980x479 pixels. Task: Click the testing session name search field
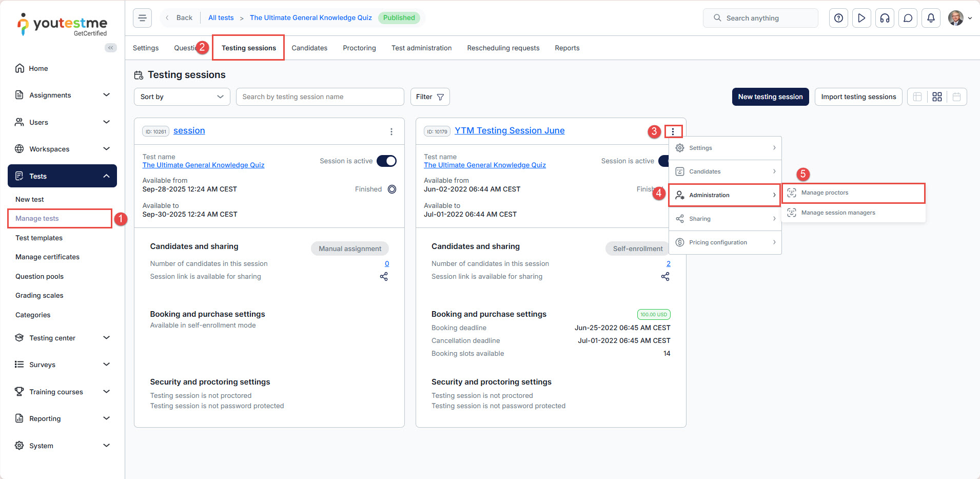point(320,97)
